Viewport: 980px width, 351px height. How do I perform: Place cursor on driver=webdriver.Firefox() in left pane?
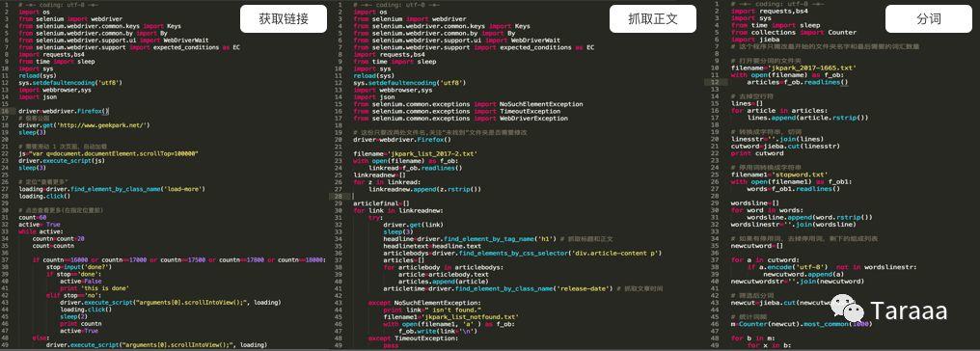point(64,111)
